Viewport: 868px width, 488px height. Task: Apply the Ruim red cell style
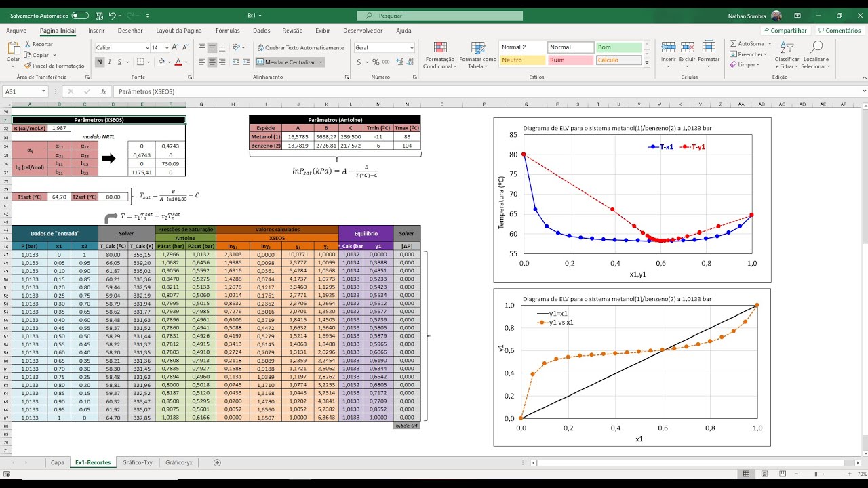point(570,60)
